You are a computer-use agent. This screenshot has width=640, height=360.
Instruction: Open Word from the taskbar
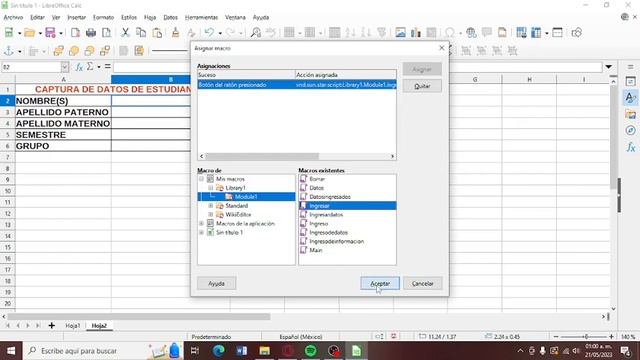pyautogui.click(x=241, y=351)
